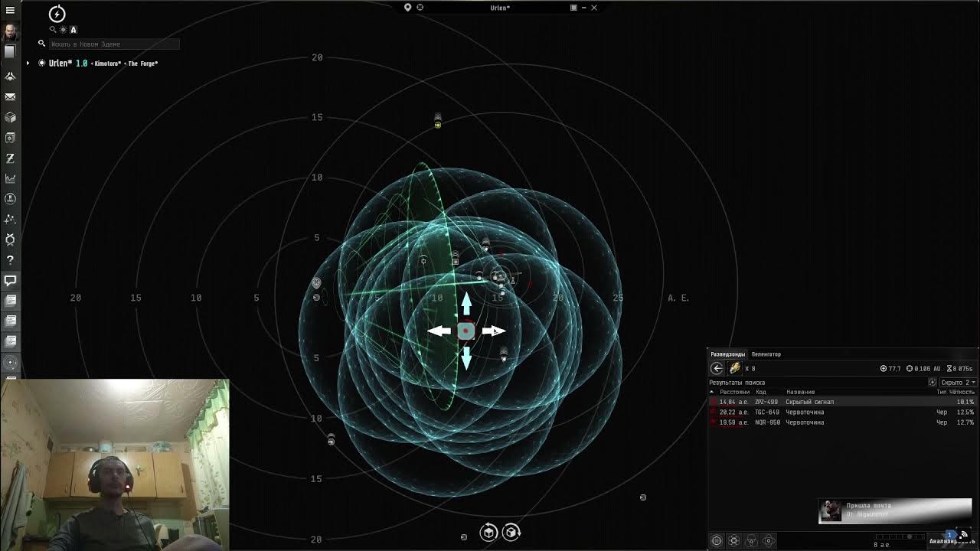Open the ship fitting icon in sidebar
The width and height of the screenshot is (980, 551).
pyautogui.click(x=10, y=77)
